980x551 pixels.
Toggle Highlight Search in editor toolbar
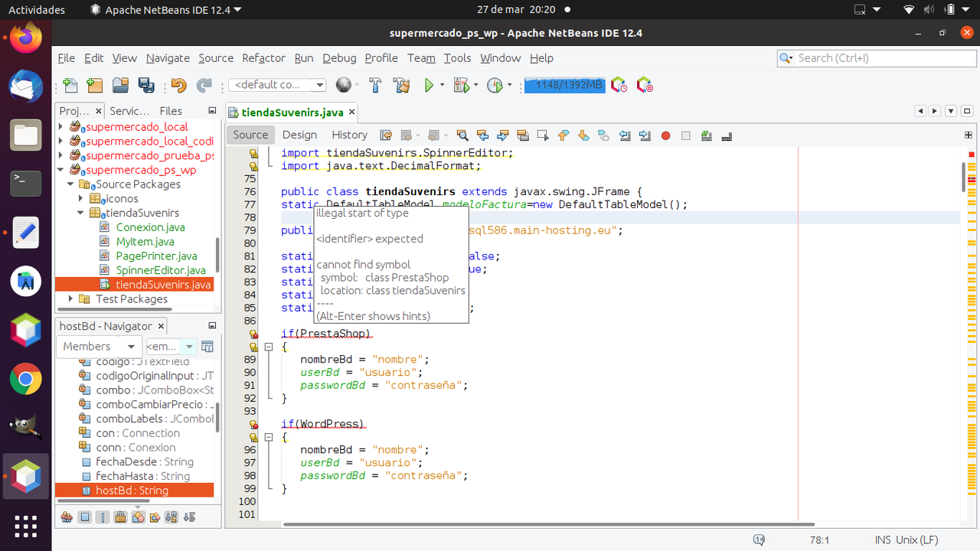coord(523,135)
